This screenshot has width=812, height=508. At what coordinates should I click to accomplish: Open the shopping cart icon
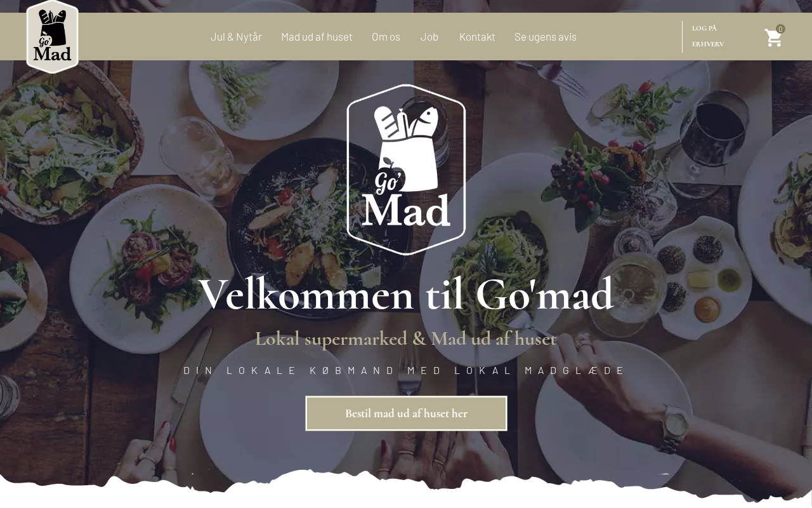pos(773,38)
